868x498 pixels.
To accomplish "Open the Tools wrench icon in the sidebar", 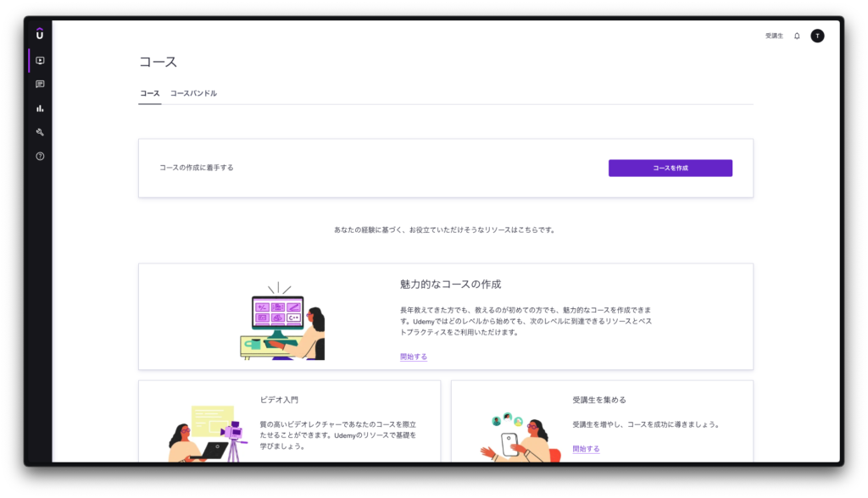I will pyautogui.click(x=40, y=132).
